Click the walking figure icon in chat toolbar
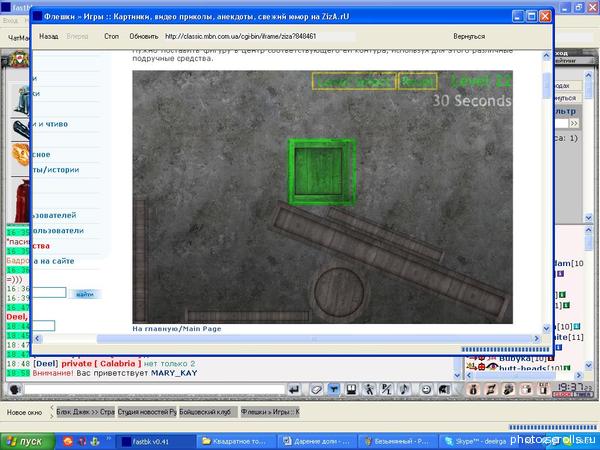Viewport: 600px width, 450px height. (369, 390)
